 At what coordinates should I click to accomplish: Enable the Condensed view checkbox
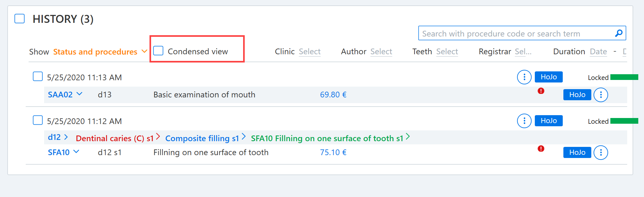point(158,51)
